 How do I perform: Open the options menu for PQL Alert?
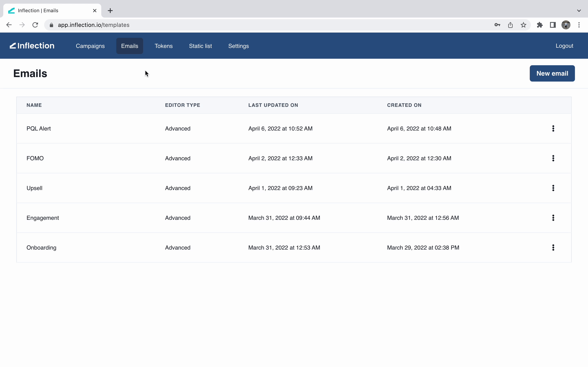[x=553, y=128]
